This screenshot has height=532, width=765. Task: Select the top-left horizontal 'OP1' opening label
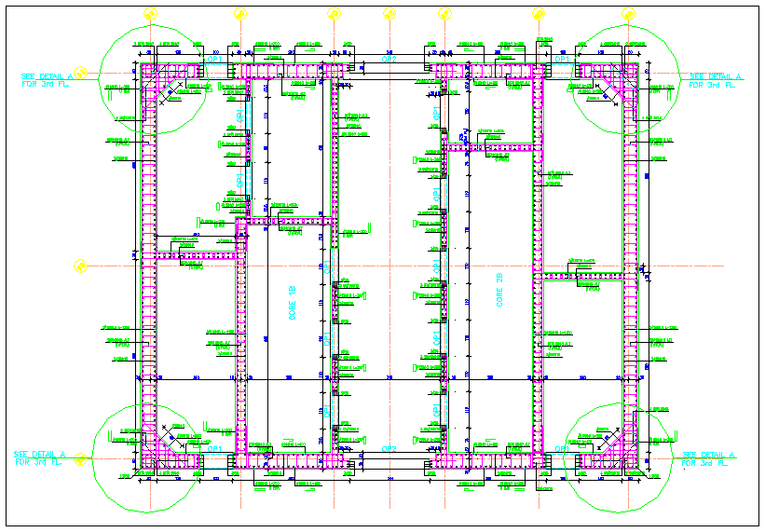click(214, 59)
